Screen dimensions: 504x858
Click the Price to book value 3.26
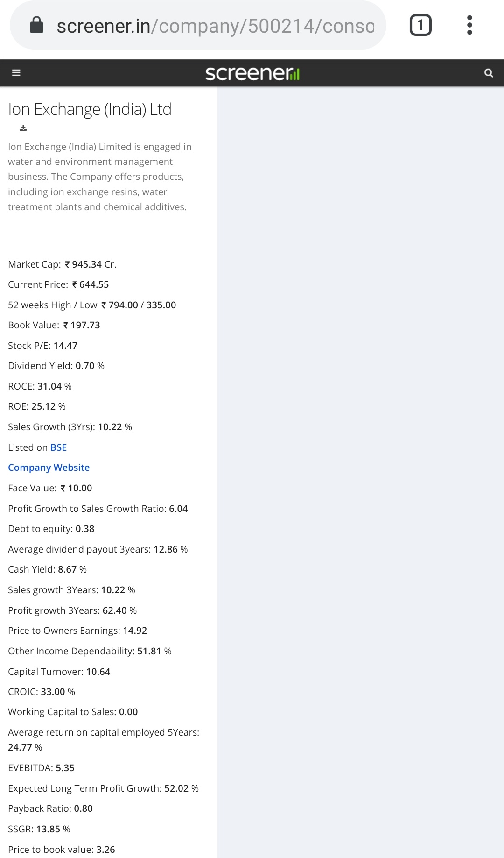(105, 850)
